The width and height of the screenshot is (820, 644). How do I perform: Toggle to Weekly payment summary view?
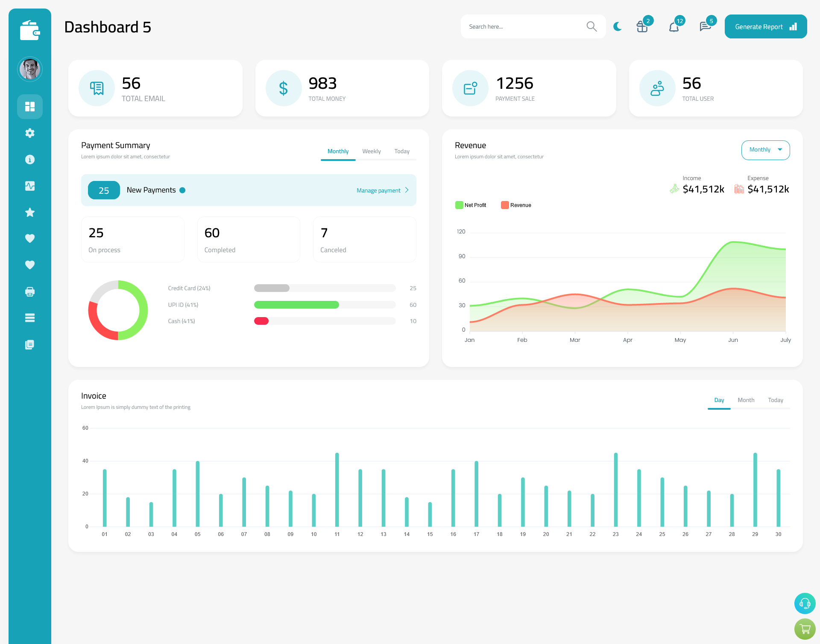point(371,151)
